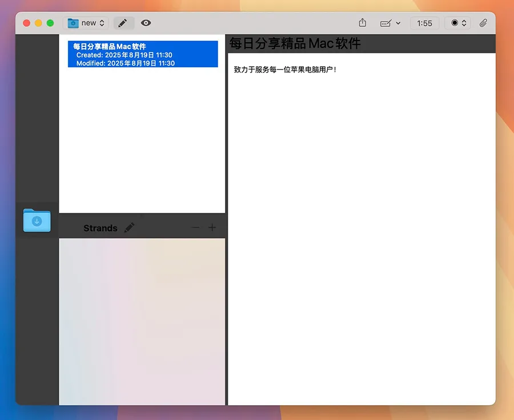Open the record circle popup selector

click(x=458, y=23)
